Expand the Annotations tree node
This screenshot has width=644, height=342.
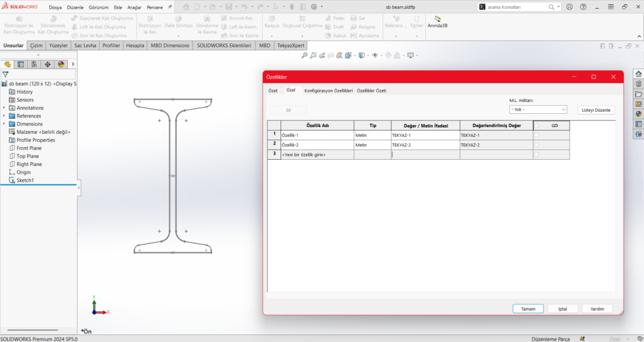[x=4, y=108]
